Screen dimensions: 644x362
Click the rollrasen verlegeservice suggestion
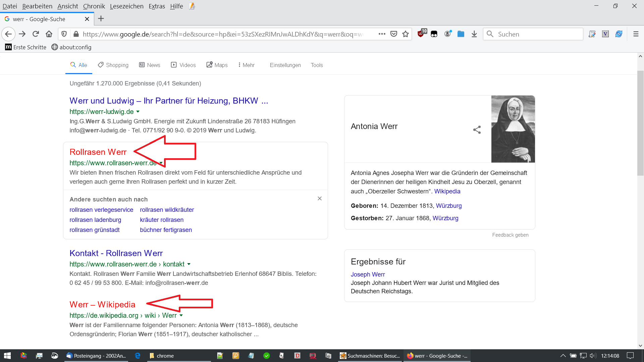pyautogui.click(x=101, y=210)
